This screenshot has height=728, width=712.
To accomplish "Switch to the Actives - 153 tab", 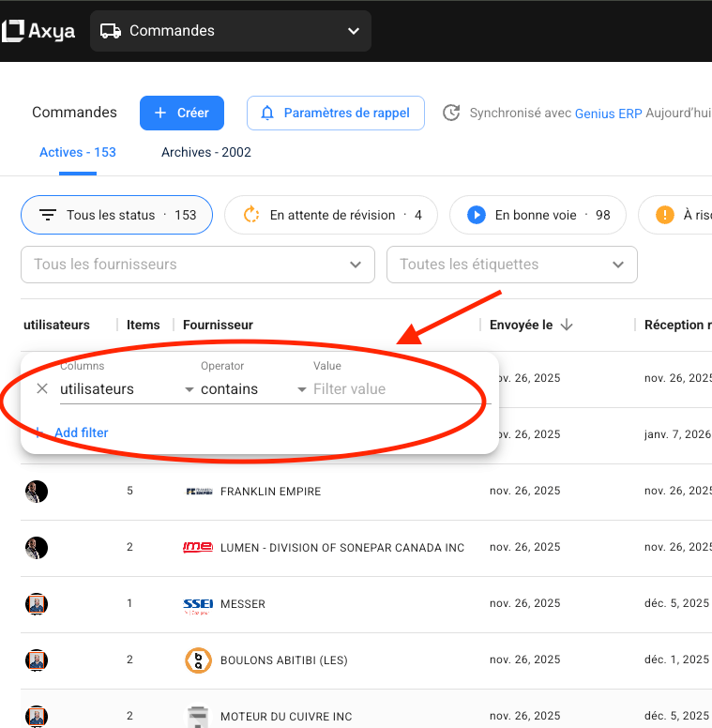I will click(78, 152).
